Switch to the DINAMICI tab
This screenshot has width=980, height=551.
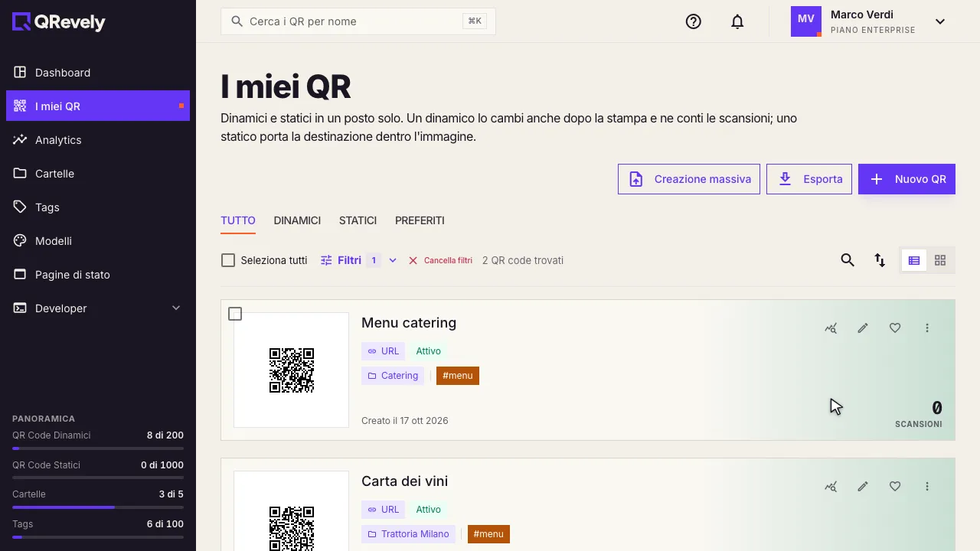(x=297, y=220)
